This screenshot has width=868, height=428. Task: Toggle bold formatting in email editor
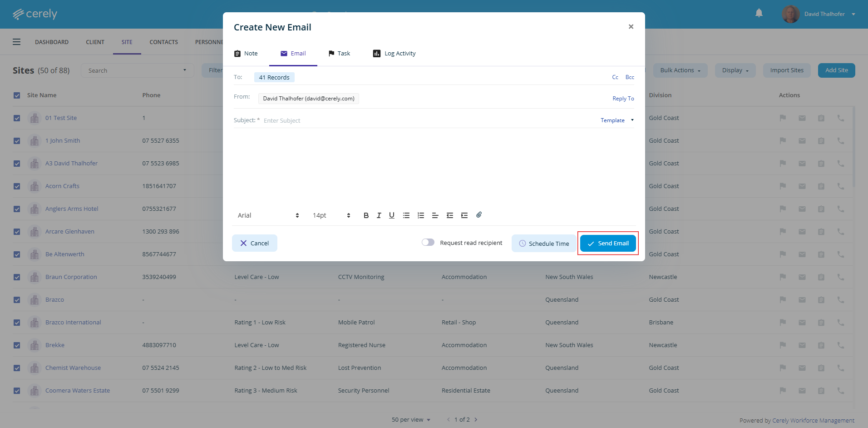[366, 215]
